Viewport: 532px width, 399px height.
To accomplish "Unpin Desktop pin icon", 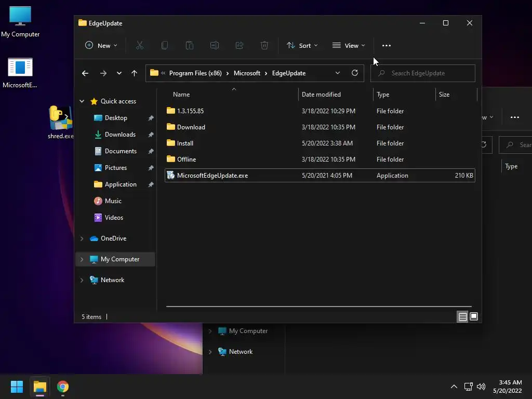I will [x=151, y=118].
